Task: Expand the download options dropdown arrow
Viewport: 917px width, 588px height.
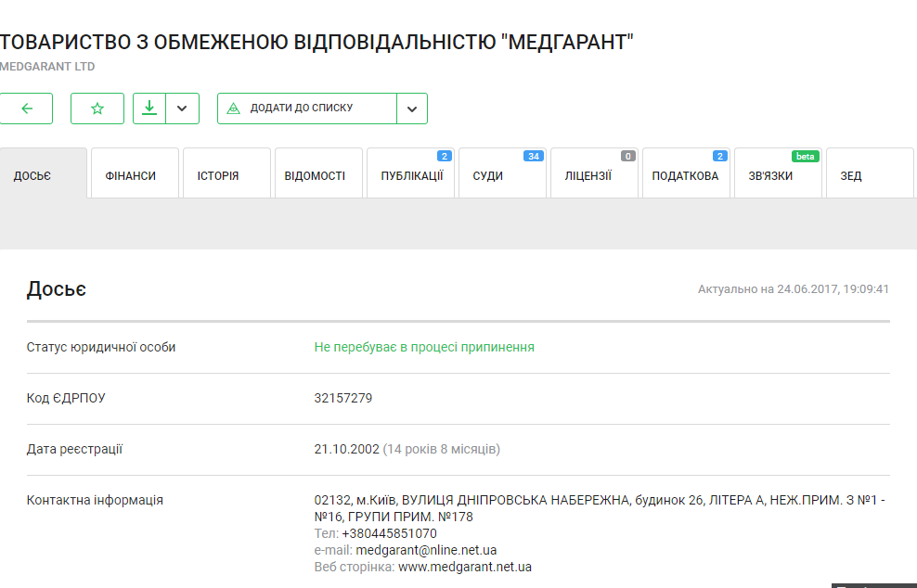Action: pyautogui.click(x=183, y=109)
